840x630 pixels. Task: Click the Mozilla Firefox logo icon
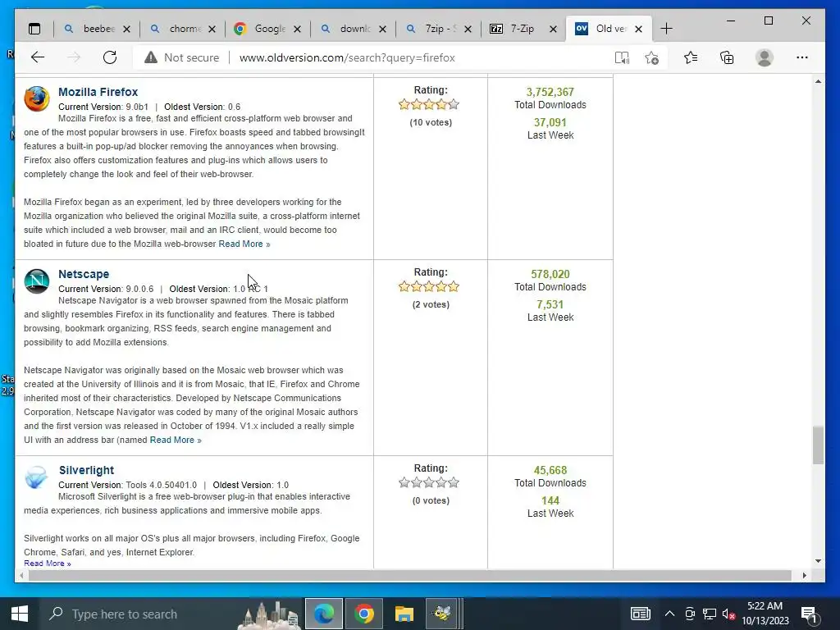36,98
